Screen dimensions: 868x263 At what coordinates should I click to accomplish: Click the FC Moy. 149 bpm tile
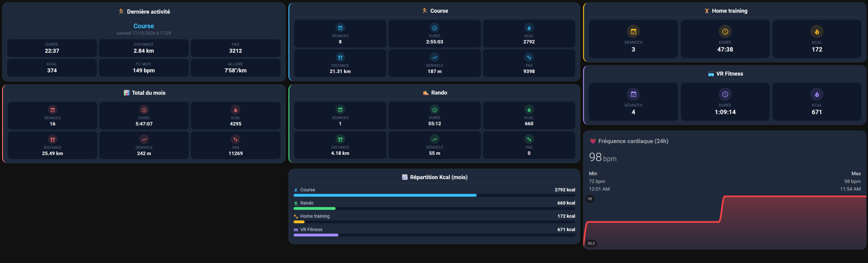pyautogui.click(x=144, y=68)
